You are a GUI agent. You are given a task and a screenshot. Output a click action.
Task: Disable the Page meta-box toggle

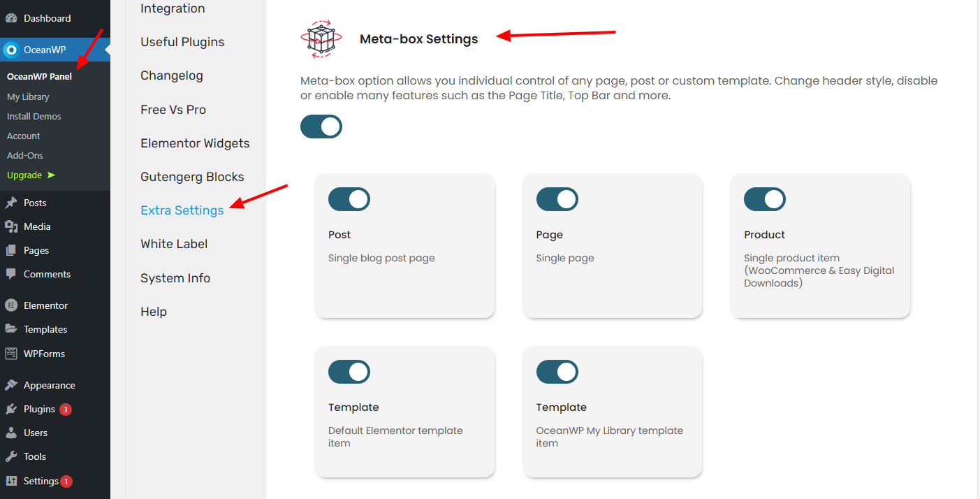click(x=557, y=199)
